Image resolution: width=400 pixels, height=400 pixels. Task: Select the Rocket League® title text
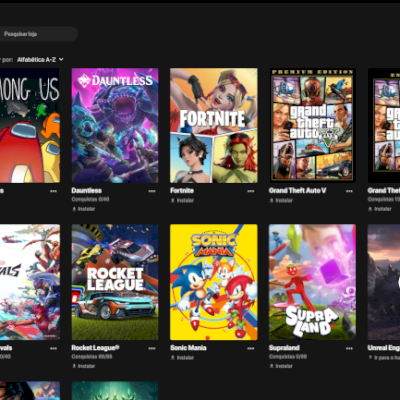click(95, 348)
